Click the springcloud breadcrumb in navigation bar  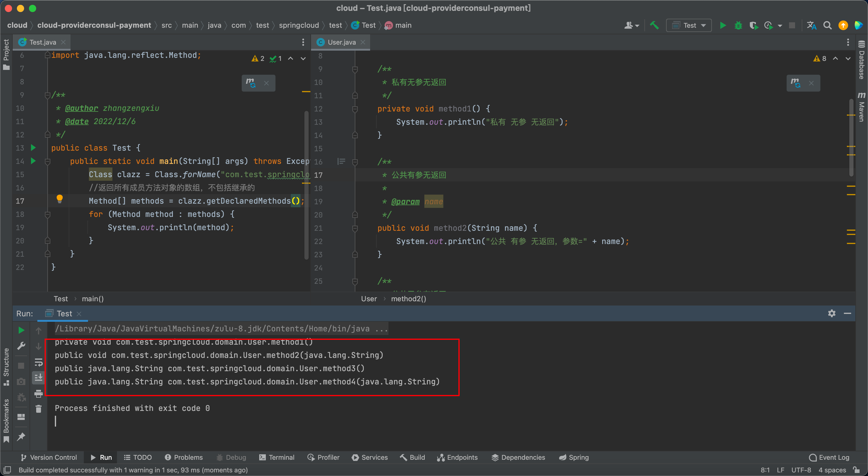click(299, 25)
